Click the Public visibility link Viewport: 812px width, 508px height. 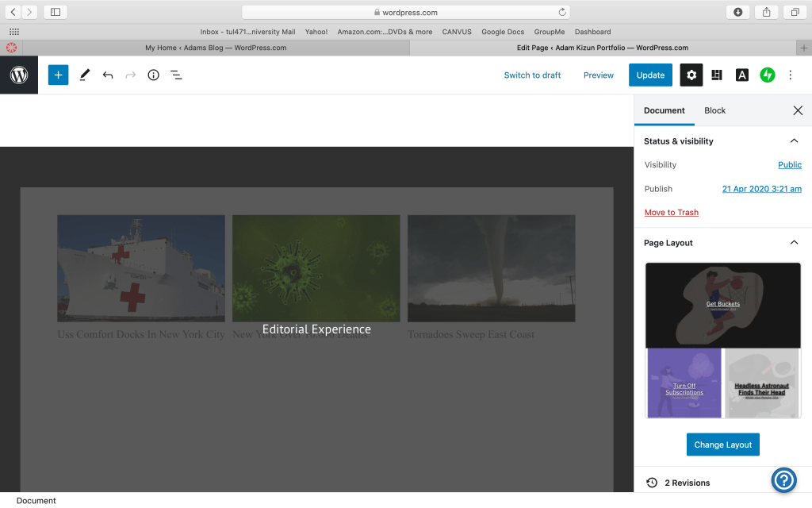click(789, 165)
